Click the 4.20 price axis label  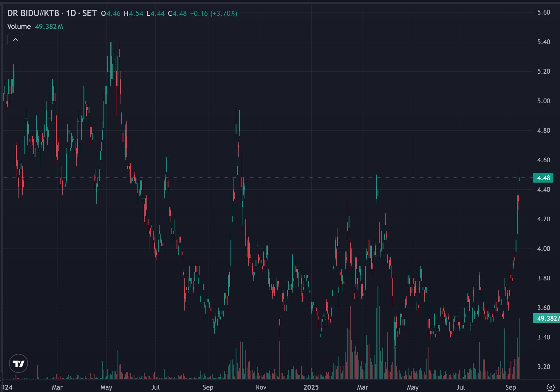(544, 219)
